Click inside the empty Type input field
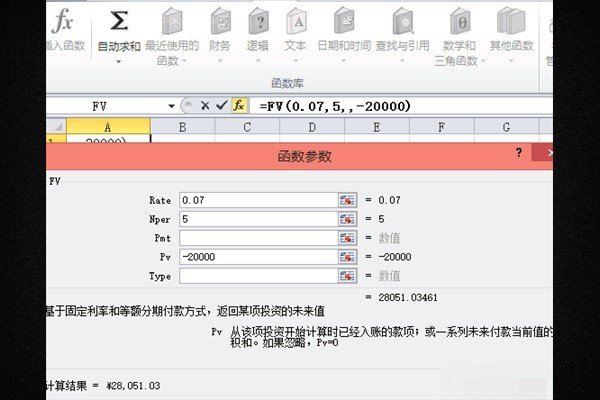The width and height of the screenshot is (600, 400). click(x=259, y=276)
